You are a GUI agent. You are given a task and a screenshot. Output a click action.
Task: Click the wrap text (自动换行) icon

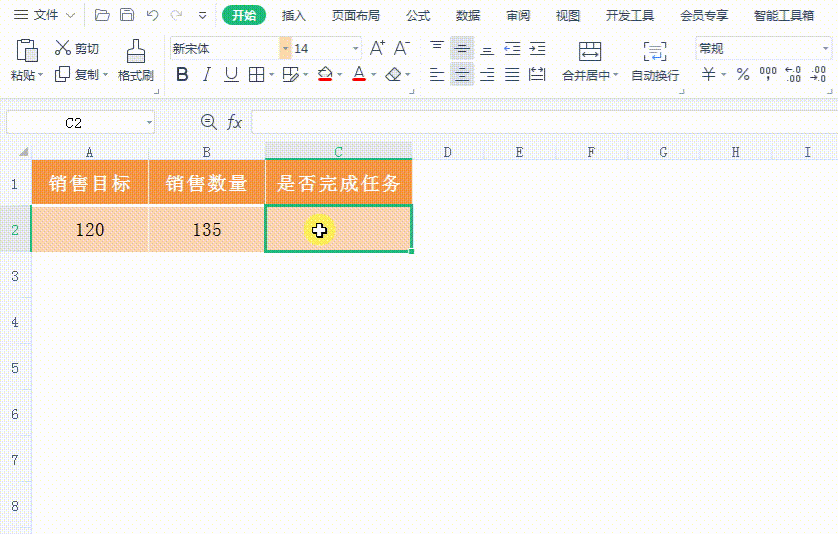[654, 52]
